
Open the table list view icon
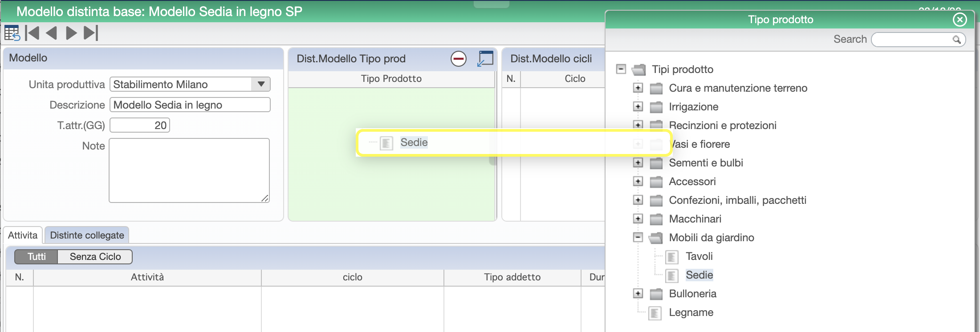12,33
